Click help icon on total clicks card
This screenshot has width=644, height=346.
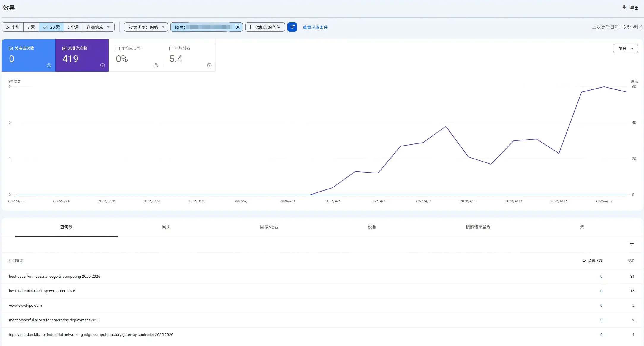click(49, 65)
